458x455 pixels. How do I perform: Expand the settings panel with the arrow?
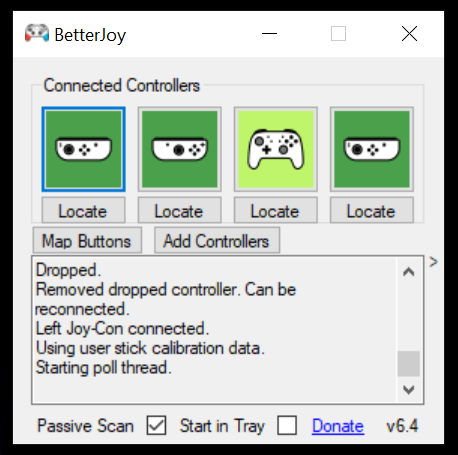coord(433,262)
